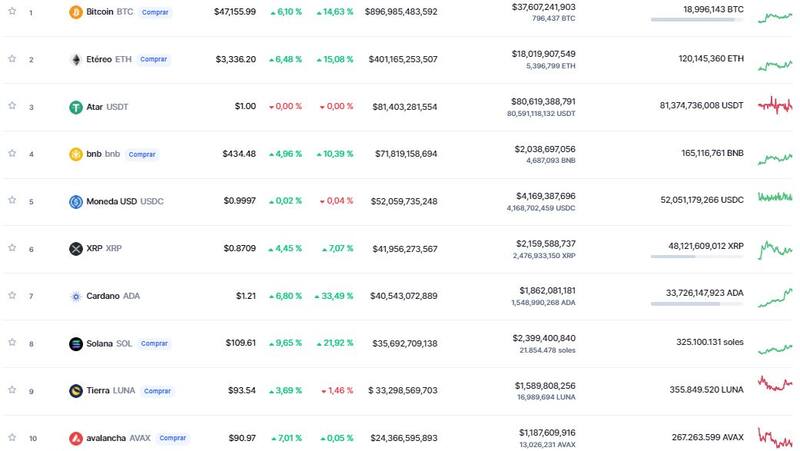Image resolution: width=800 pixels, height=451 pixels.
Task: Click the yellow BNB coin logo
Action: tap(75, 154)
